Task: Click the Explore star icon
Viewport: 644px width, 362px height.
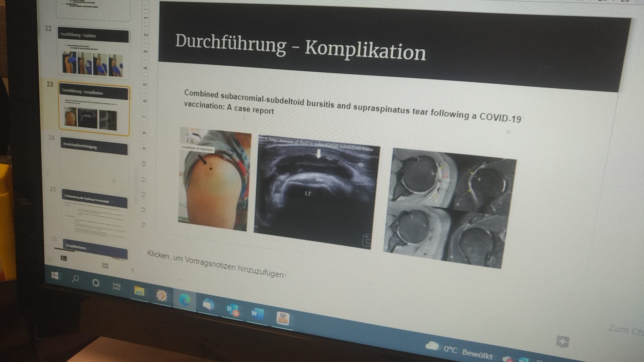Action: [x=562, y=341]
